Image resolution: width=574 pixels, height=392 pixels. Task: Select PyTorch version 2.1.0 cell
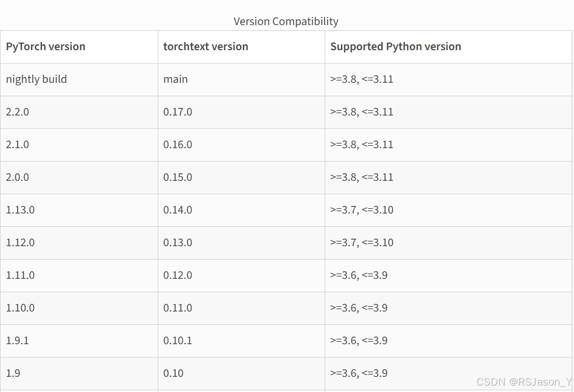pos(18,145)
